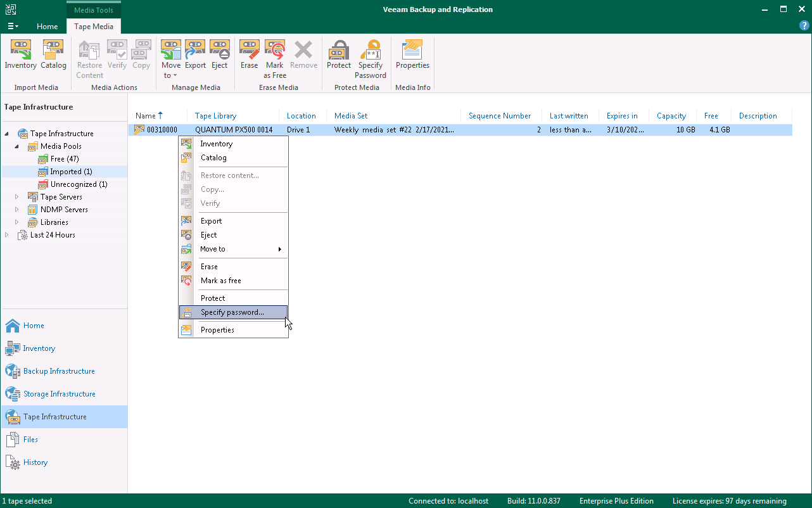The width and height of the screenshot is (812, 508).
Task: Open the Backup Infrastructure navigation view
Action: [x=64, y=371]
